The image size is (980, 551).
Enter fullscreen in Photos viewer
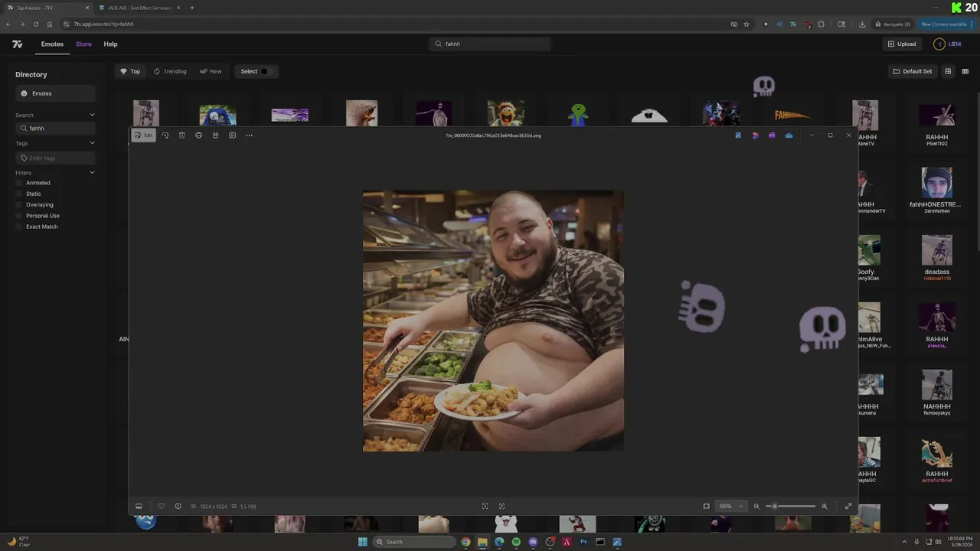pyautogui.click(x=848, y=506)
